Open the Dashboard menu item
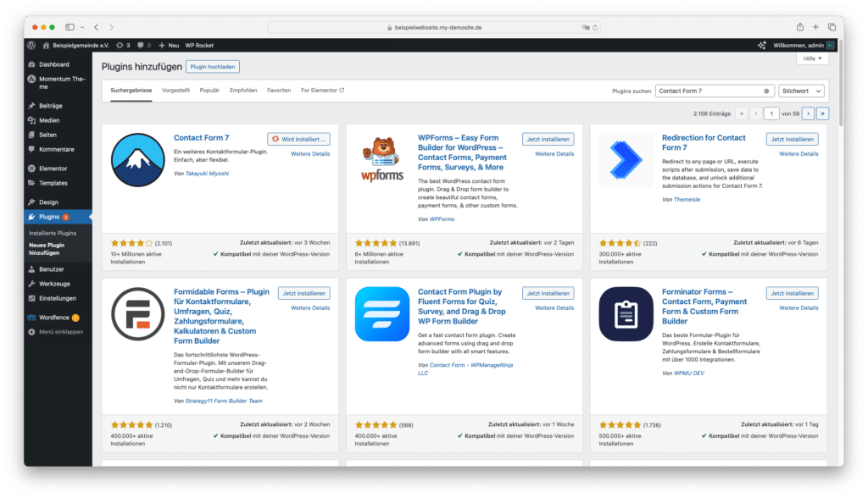 point(53,64)
